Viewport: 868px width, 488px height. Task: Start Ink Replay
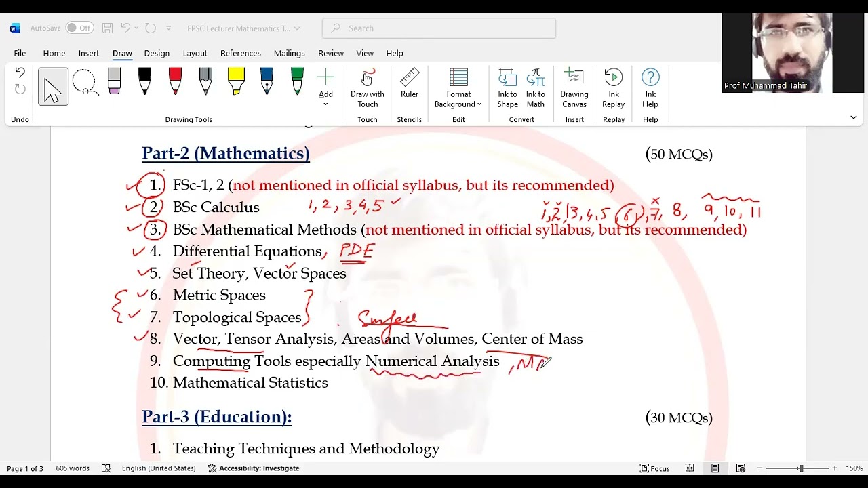coord(614,88)
